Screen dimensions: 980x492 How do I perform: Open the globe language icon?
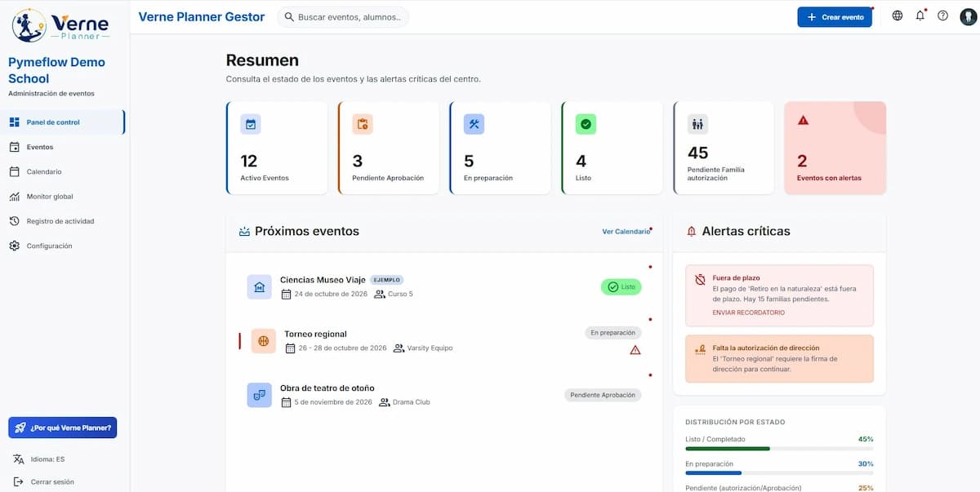pyautogui.click(x=898, y=16)
